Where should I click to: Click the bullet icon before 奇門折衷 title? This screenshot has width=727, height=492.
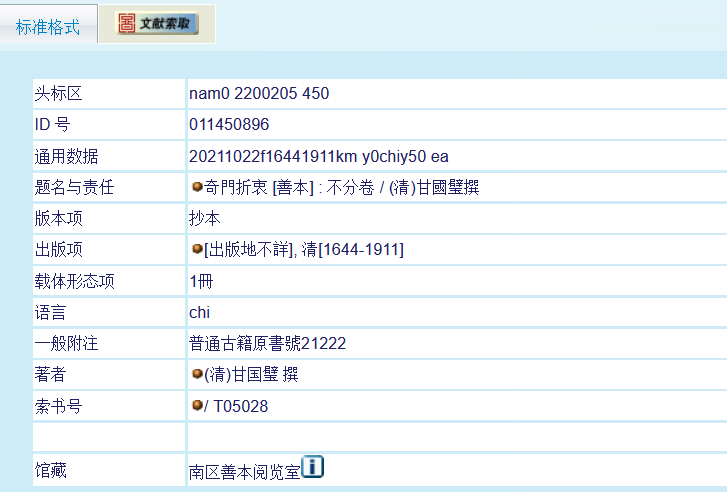coord(196,187)
